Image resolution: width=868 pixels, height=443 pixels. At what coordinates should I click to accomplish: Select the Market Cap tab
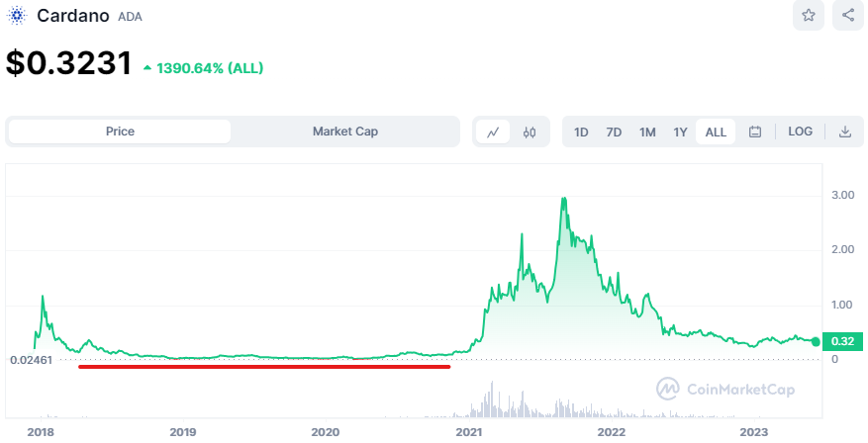click(x=344, y=132)
